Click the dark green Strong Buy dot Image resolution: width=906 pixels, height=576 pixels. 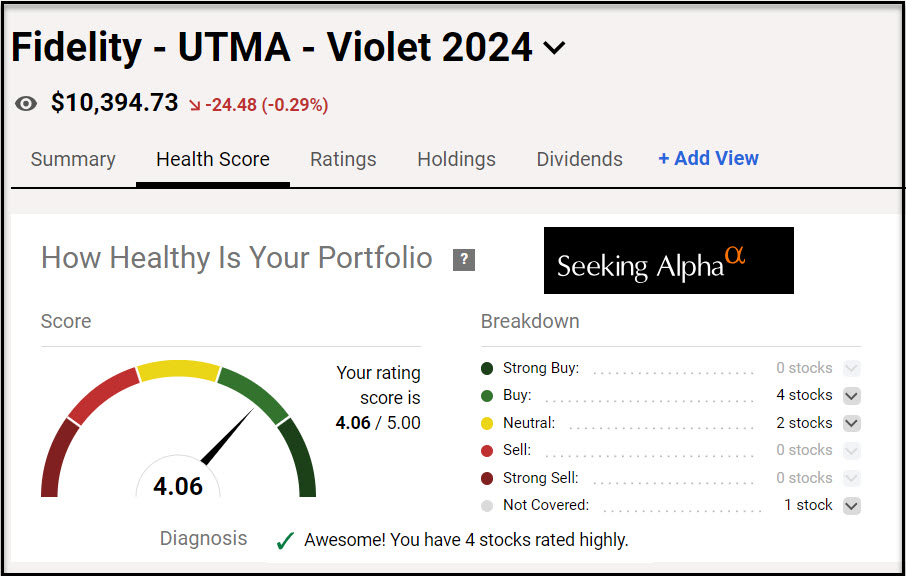(487, 368)
